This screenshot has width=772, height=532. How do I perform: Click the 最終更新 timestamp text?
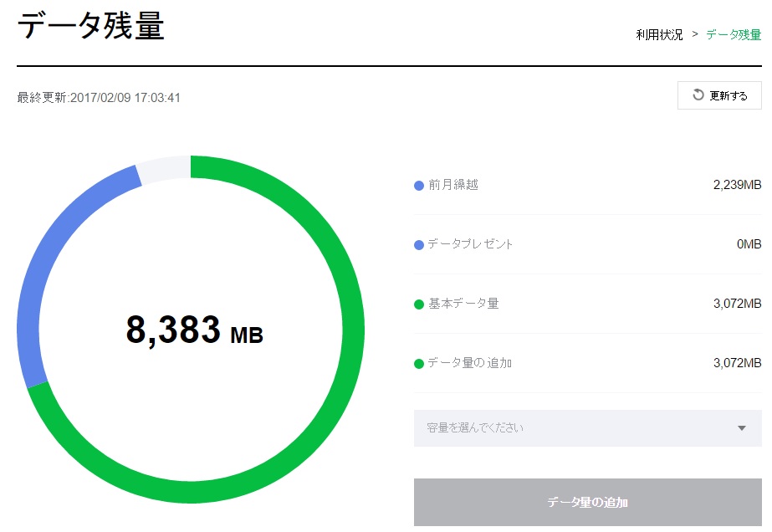(x=99, y=98)
